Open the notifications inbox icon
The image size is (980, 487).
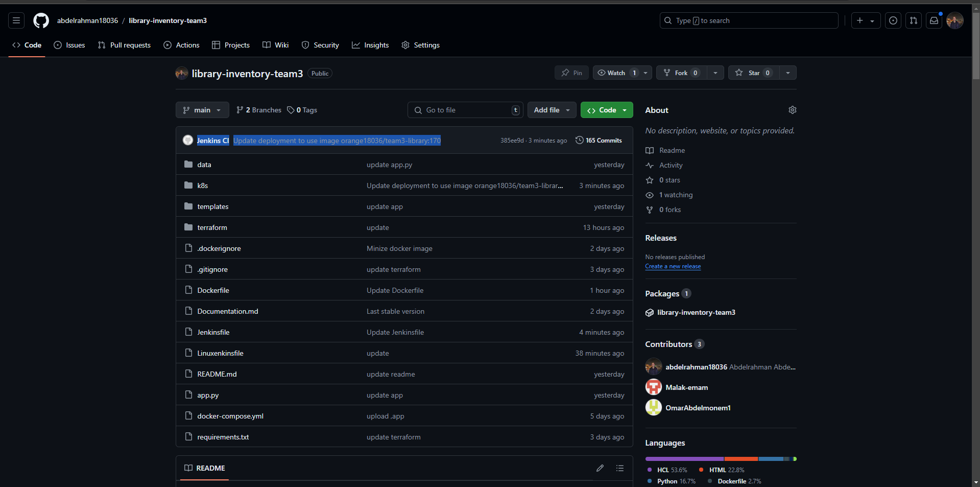pyautogui.click(x=934, y=20)
